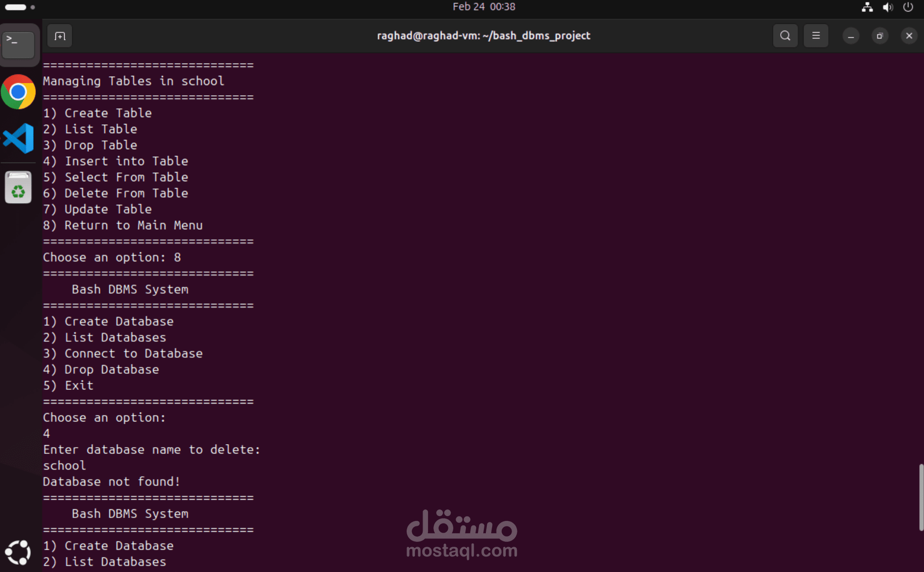Screen dimensions: 924x572
Task: Click the '3) Drop Table' line
Action: (x=90, y=145)
